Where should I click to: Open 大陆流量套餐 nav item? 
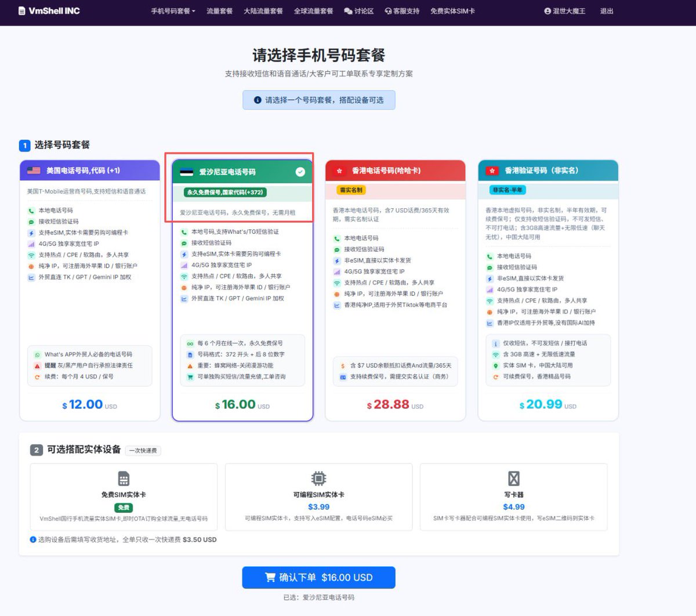tap(263, 11)
